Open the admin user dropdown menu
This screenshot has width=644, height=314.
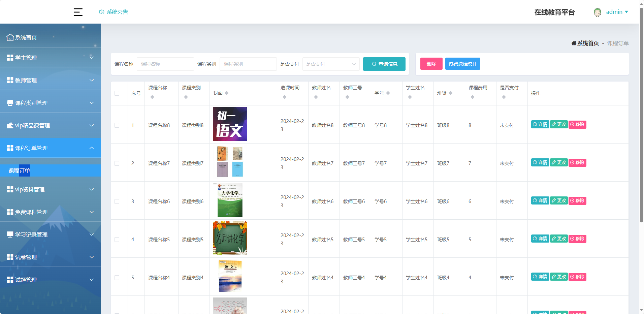pyautogui.click(x=617, y=12)
